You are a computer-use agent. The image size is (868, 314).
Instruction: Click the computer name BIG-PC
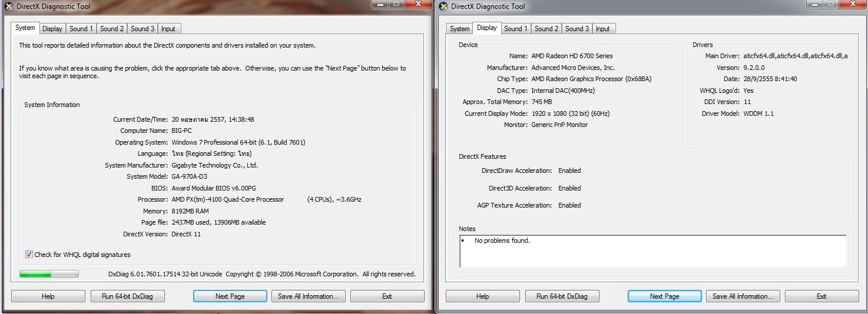point(181,131)
